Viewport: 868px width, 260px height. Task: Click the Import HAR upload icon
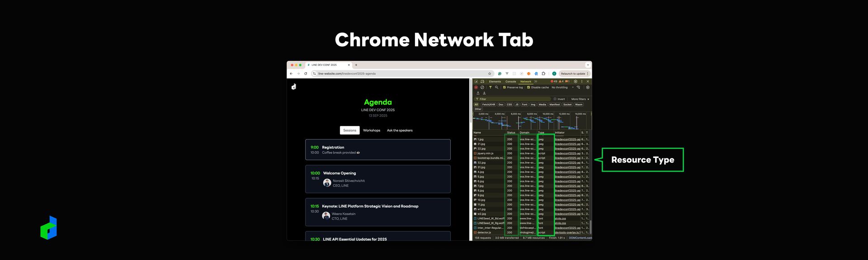(478, 93)
